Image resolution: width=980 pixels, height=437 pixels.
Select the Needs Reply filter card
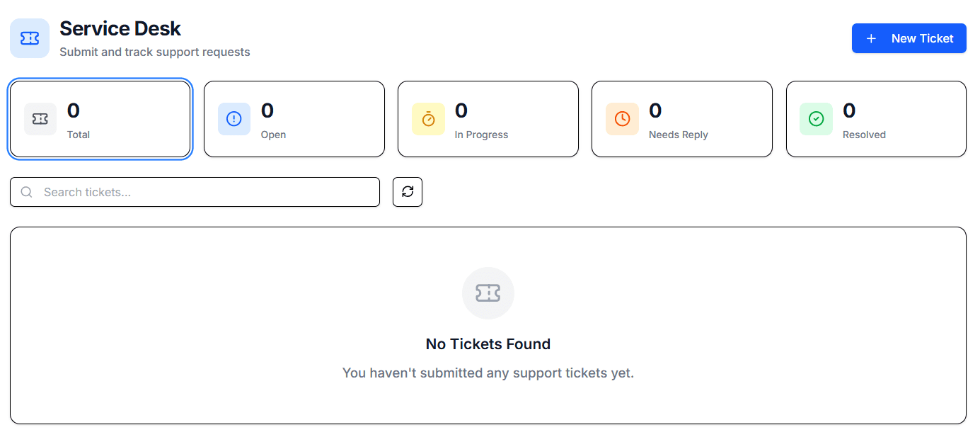pos(681,118)
